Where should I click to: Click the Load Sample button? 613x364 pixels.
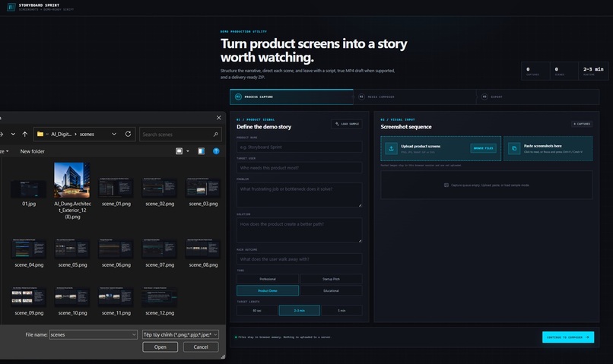pyautogui.click(x=347, y=124)
